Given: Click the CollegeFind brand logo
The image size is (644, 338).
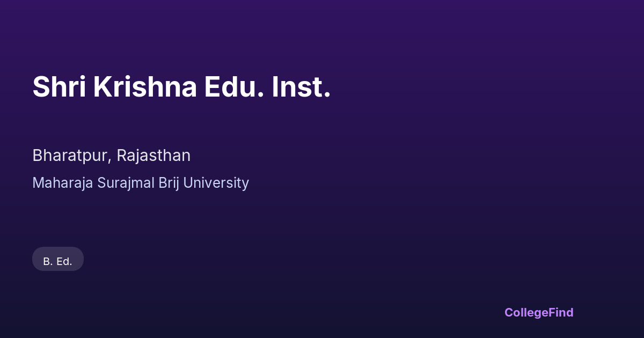Looking at the screenshot, I should click(x=538, y=312).
